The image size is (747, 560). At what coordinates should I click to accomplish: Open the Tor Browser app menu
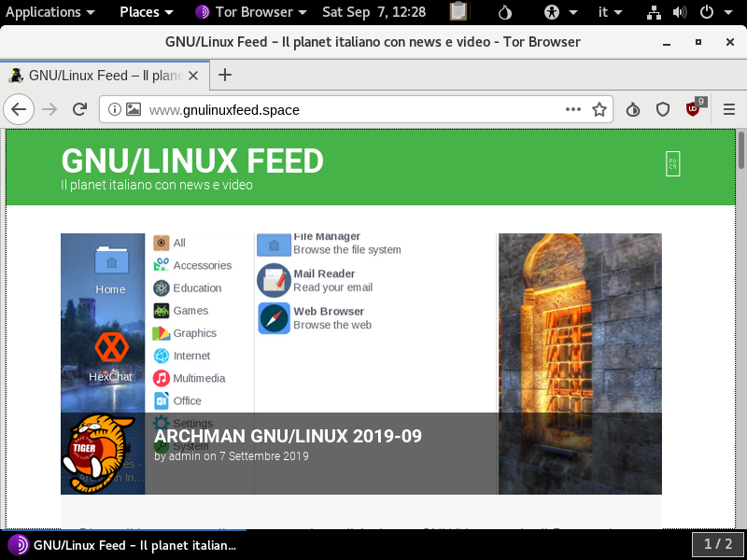tap(251, 12)
